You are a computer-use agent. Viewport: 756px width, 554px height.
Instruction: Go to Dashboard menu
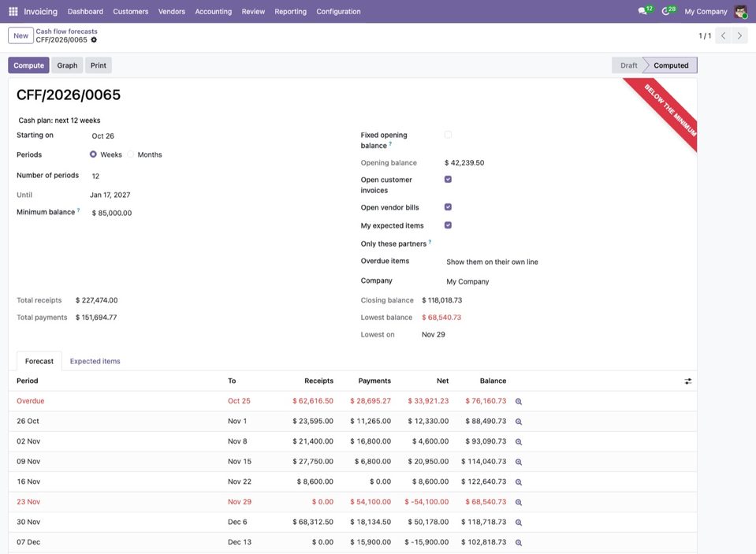(85, 11)
